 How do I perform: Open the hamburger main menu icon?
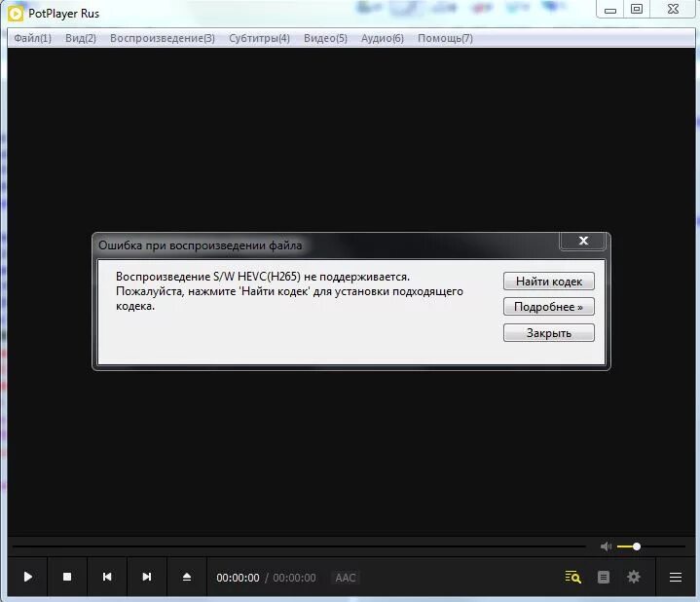(x=676, y=577)
